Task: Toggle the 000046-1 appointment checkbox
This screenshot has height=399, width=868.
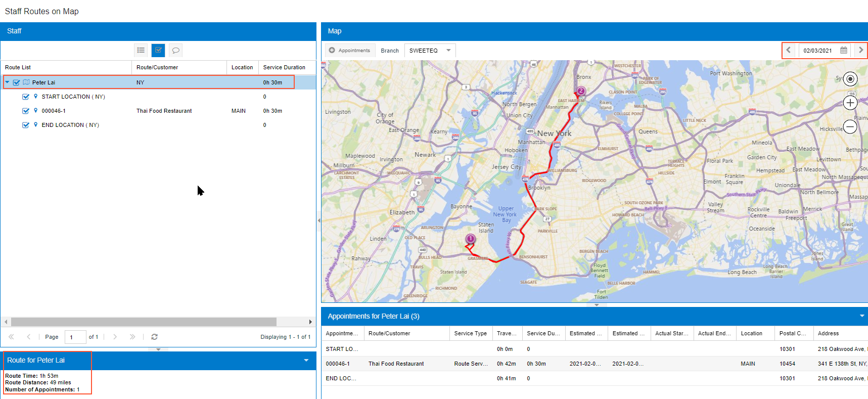Action: pyautogui.click(x=26, y=111)
